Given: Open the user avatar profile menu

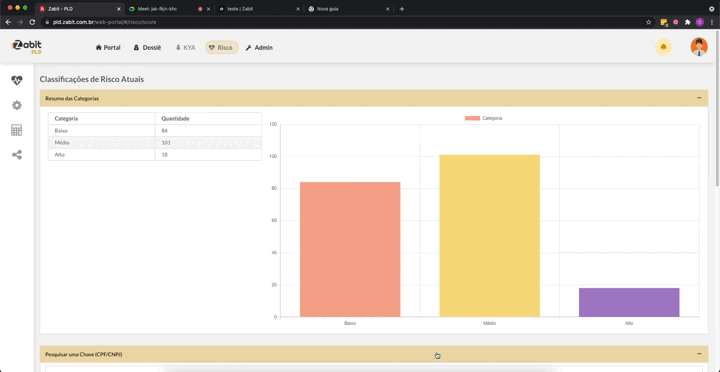Looking at the screenshot, I should [699, 47].
